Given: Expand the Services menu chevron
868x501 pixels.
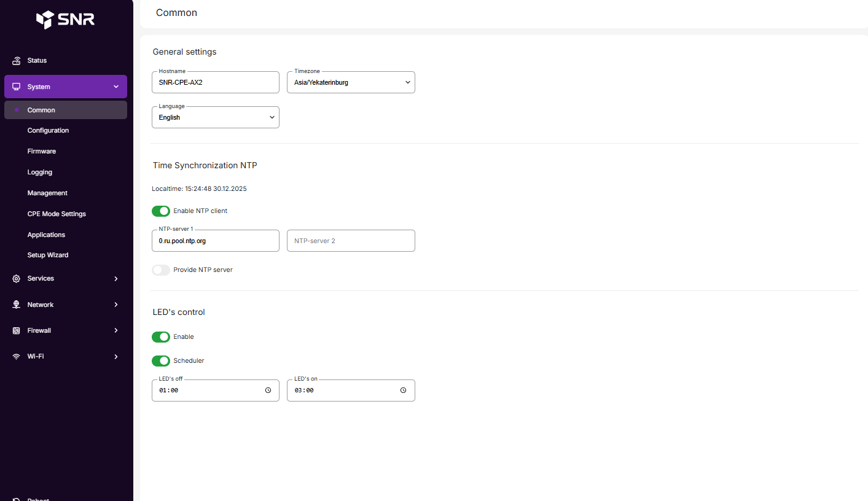Looking at the screenshot, I should (116, 279).
